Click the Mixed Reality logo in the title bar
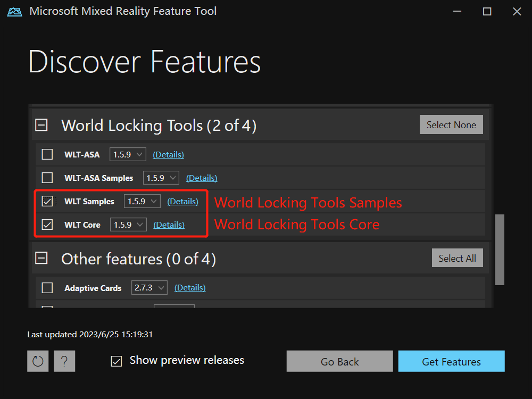This screenshot has width=532, height=399. pos(14,11)
